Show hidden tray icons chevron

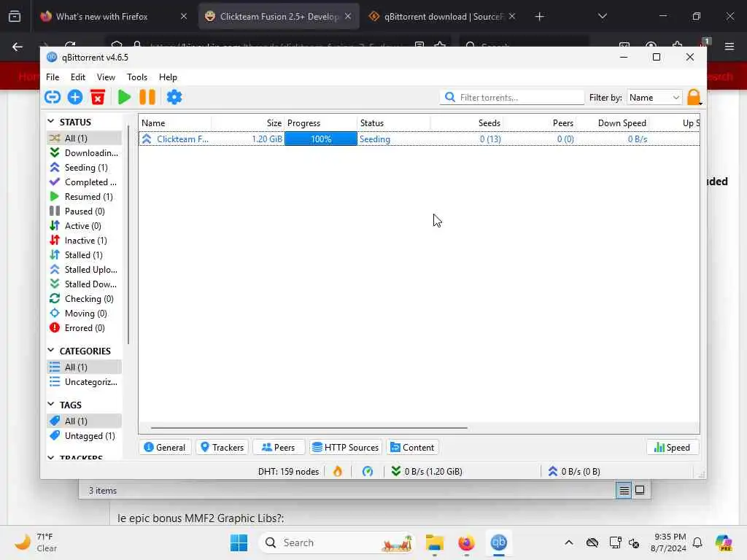(x=569, y=542)
